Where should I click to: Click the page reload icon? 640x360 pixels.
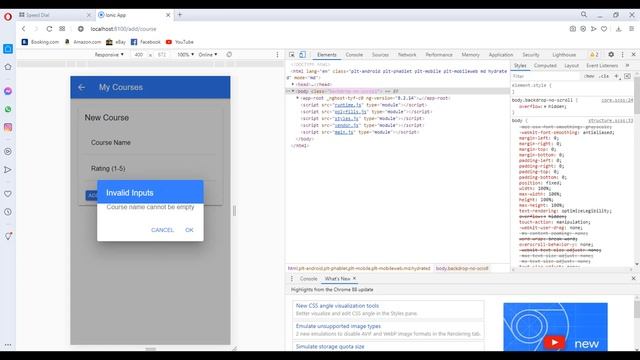(49, 29)
